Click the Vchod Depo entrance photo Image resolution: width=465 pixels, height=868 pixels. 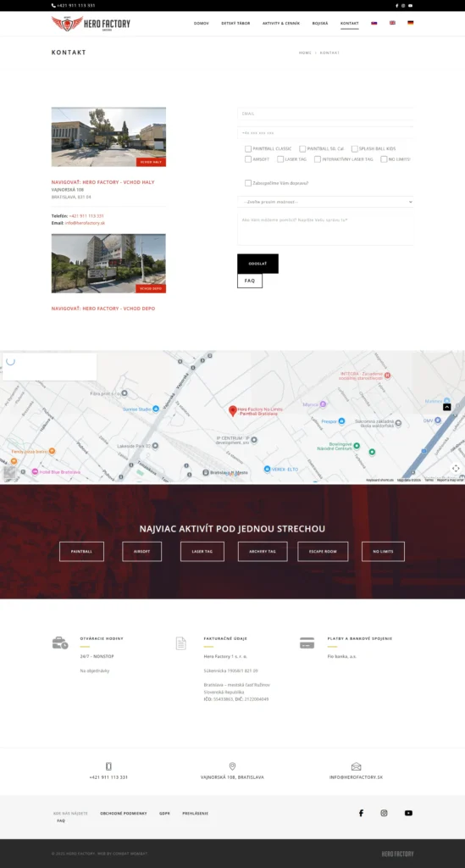tap(108, 264)
